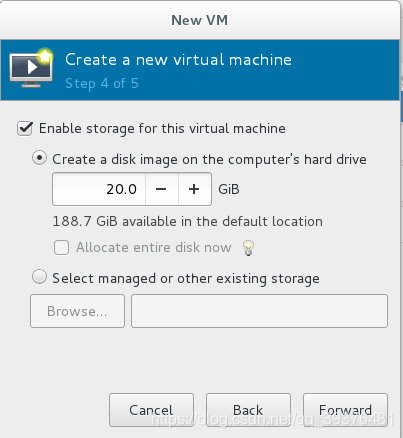Click the 188.7 GiB available text
Image resolution: width=403 pixels, height=438 pixels.
[188, 221]
